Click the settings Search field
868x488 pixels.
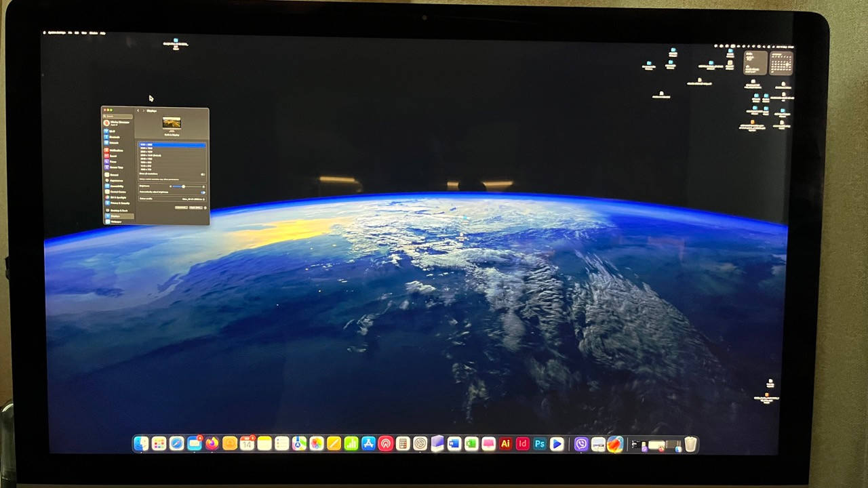pyautogui.click(x=119, y=116)
